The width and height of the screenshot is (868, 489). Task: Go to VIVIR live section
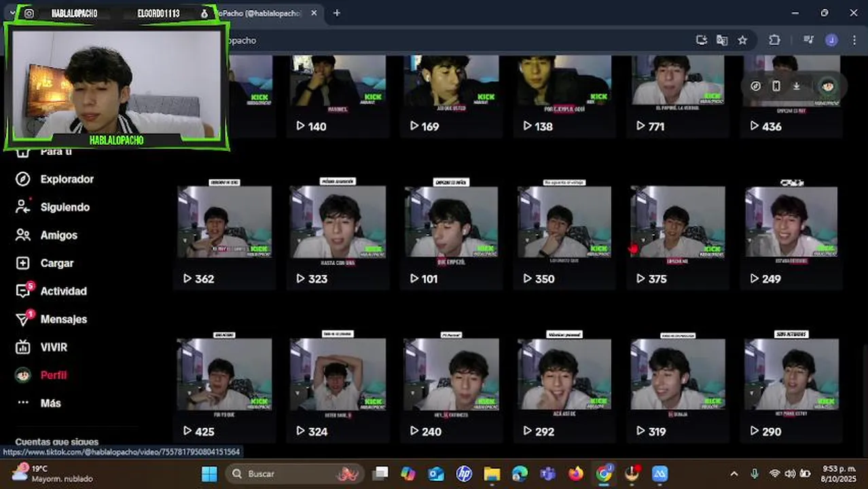tap(41, 347)
